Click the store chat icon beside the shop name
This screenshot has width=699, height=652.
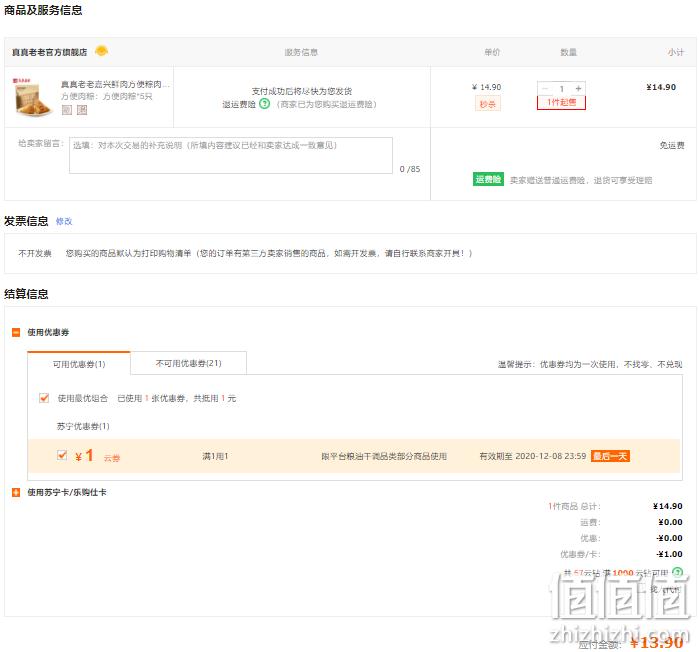coord(102,51)
